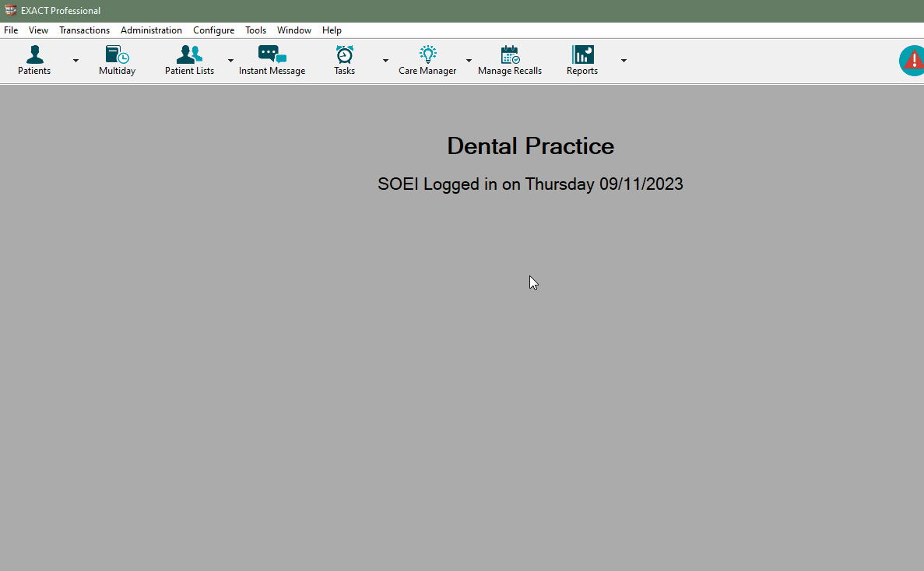Viewport: 924px width, 571px height.
Task: Click the Dental Practice heading text
Action: click(x=530, y=146)
